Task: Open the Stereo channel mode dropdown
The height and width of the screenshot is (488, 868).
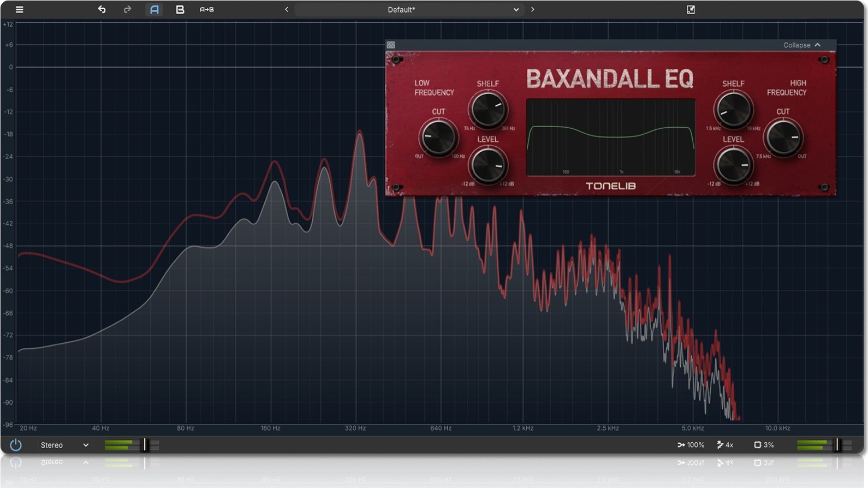Action: (x=64, y=445)
